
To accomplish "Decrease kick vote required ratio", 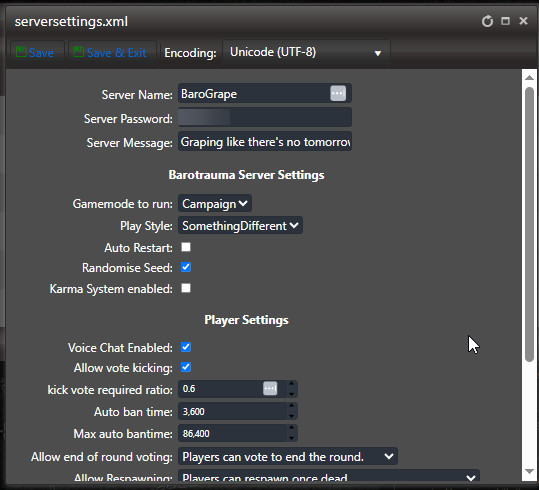I will [292, 394].
